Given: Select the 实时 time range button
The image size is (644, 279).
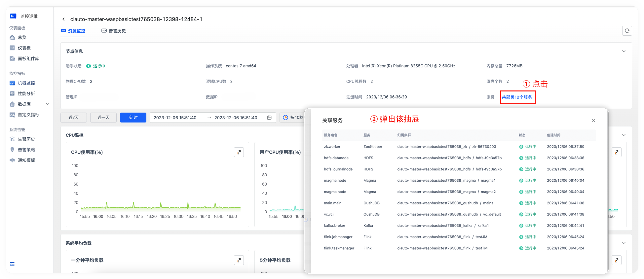Looking at the screenshot, I should (x=133, y=118).
